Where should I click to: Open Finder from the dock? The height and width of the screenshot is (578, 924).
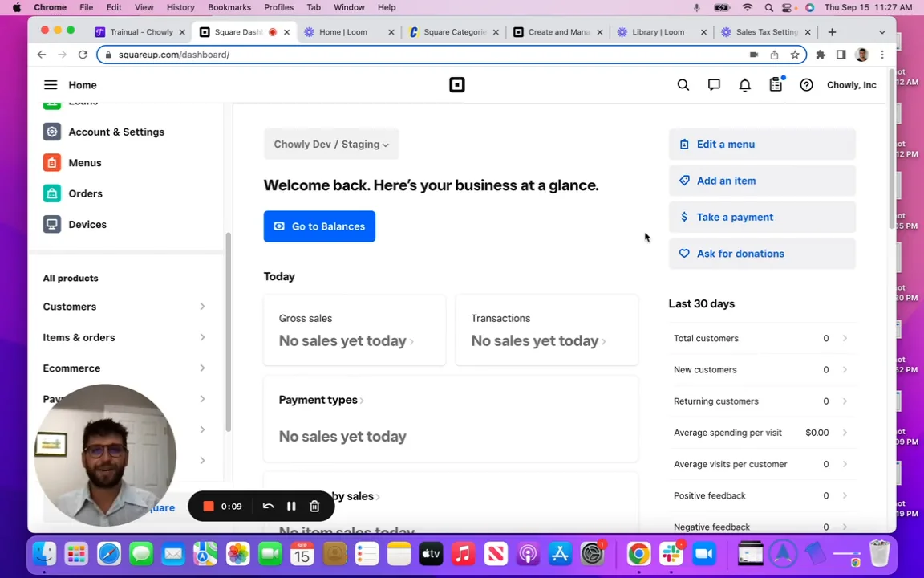43,554
